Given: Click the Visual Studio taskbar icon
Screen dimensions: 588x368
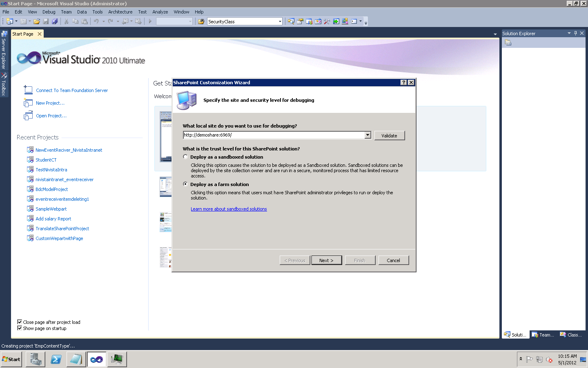Looking at the screenshot, I should 97,359.
